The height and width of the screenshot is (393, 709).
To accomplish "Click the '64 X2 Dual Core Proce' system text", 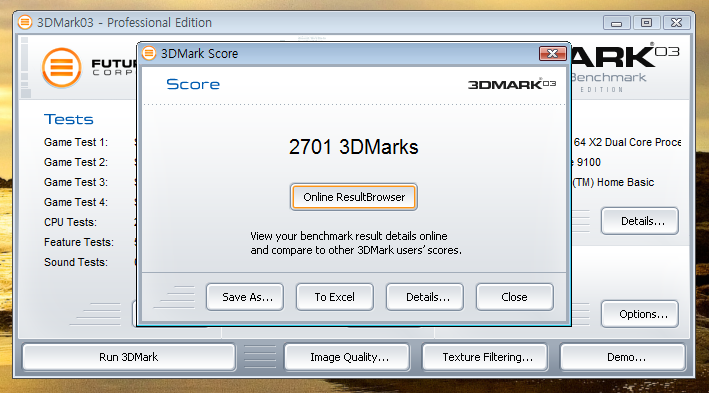I will tap(627, 142).
